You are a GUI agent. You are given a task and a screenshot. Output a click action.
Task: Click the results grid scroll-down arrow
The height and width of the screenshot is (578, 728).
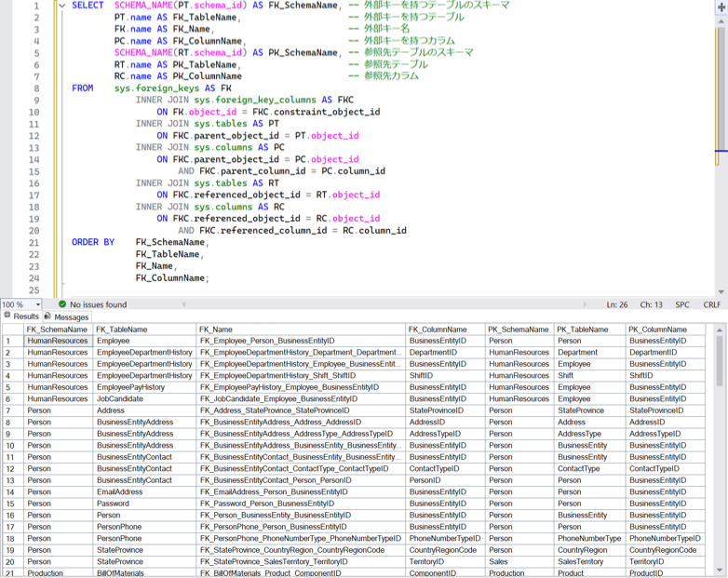[720, 570]
